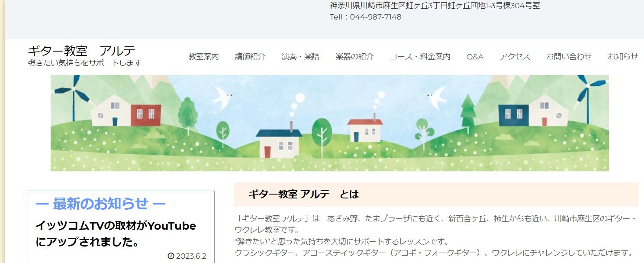The height and width of the screenshot is (263, 644).
Task: Go to the アクセス page
Action: [x=515, y=56]
